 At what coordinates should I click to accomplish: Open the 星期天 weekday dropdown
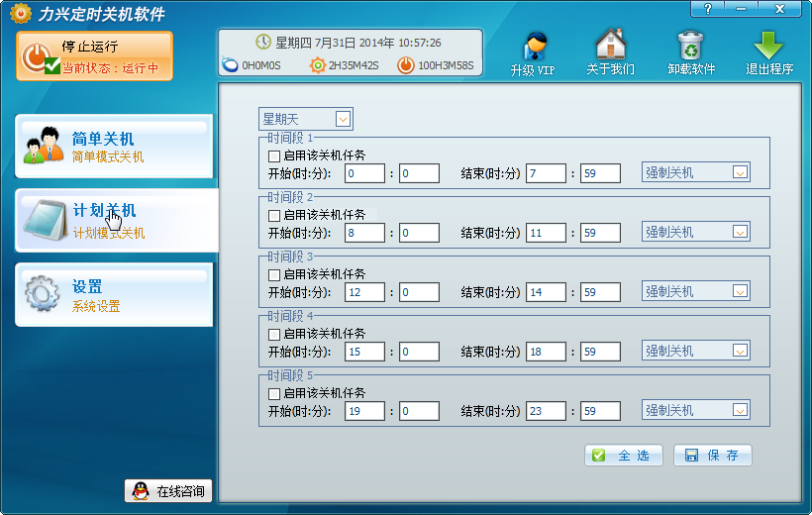306,119
